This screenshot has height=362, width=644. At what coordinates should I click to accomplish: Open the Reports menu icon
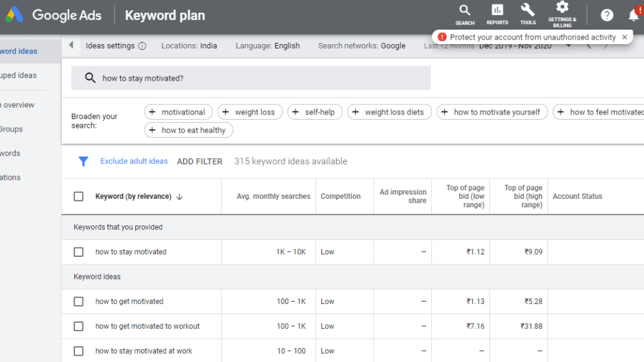pos(497,15)
